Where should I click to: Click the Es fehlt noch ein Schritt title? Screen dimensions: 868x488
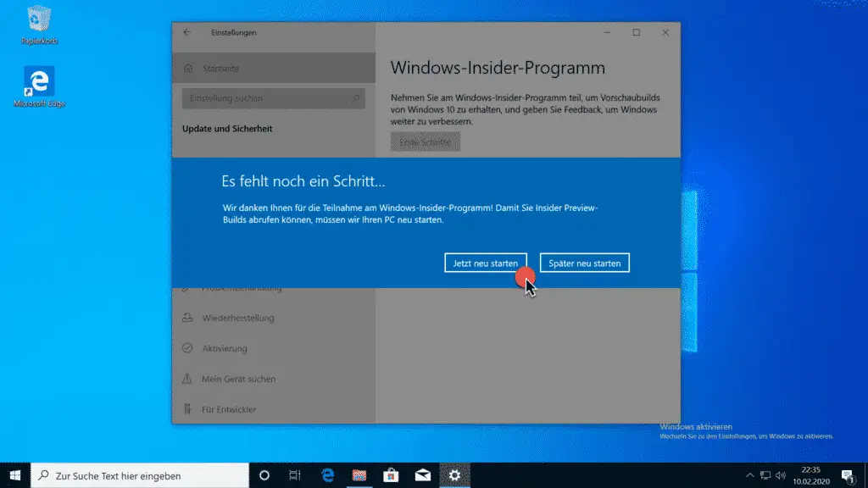(x=303, y=181)
